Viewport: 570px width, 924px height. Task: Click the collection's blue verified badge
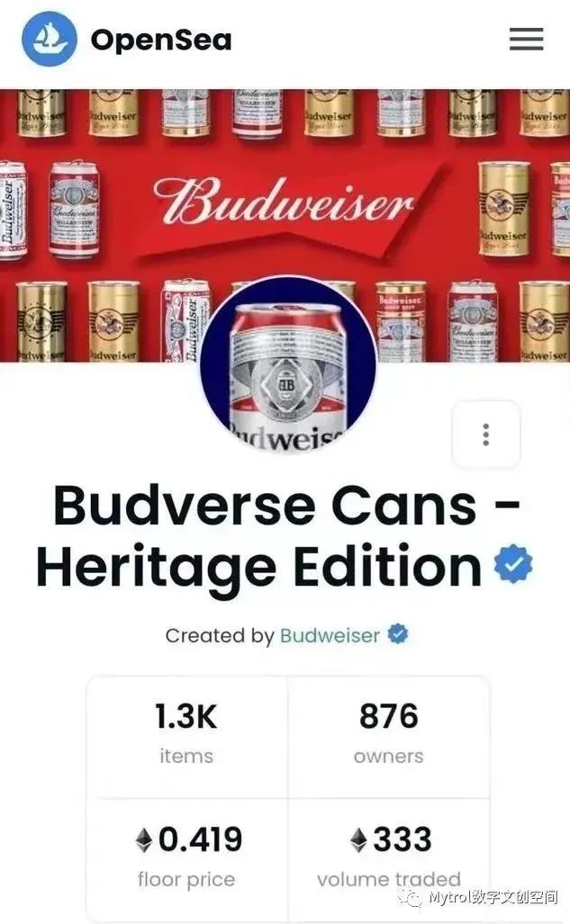click(x=512, y=564)
